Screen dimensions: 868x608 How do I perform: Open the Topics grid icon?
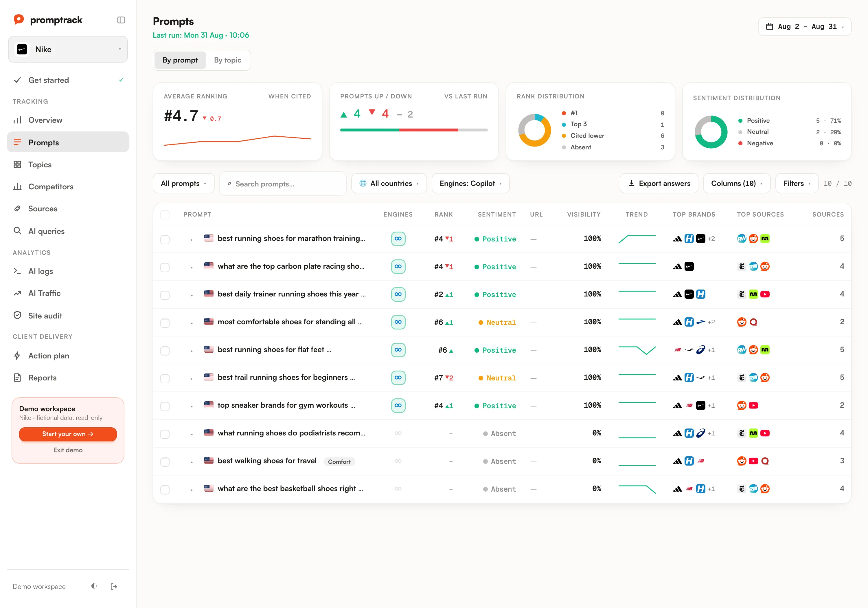(x=17, y=164)
